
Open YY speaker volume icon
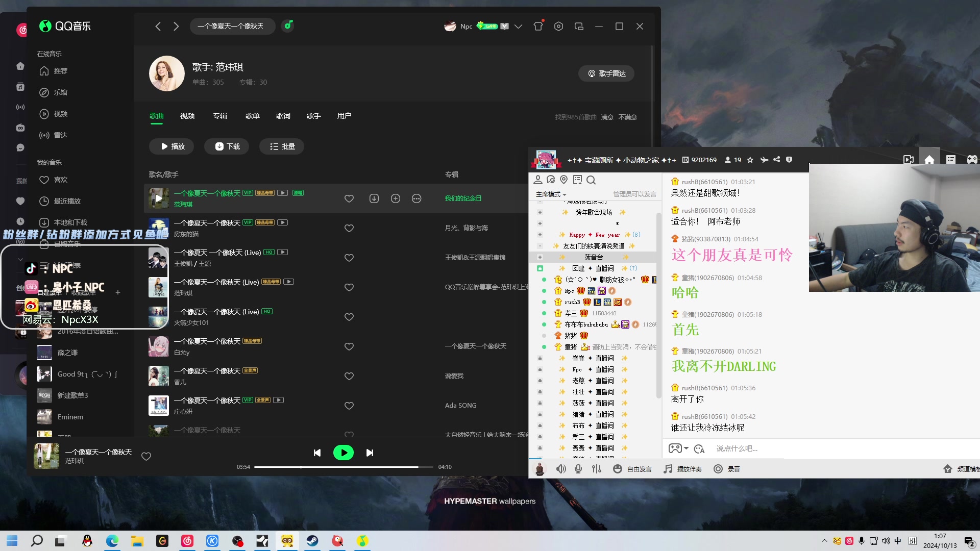point(561,469)
